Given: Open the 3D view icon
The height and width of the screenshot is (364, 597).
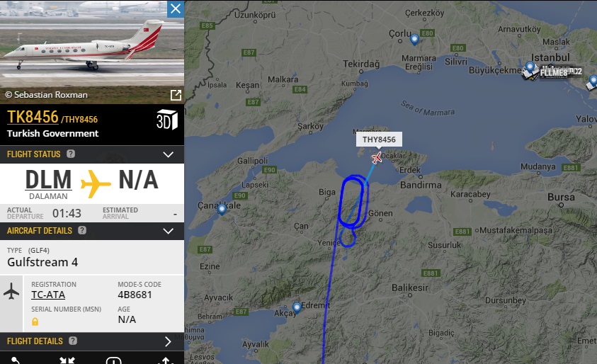Looking at the screenshot, I should 167,120.
